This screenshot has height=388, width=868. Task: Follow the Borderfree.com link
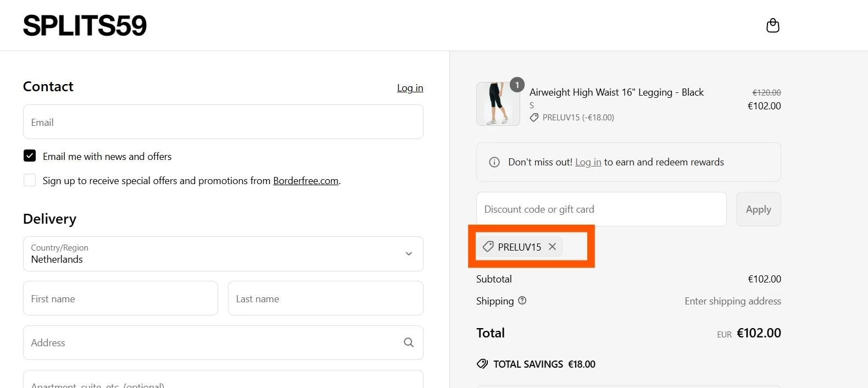tap(305, 181)
